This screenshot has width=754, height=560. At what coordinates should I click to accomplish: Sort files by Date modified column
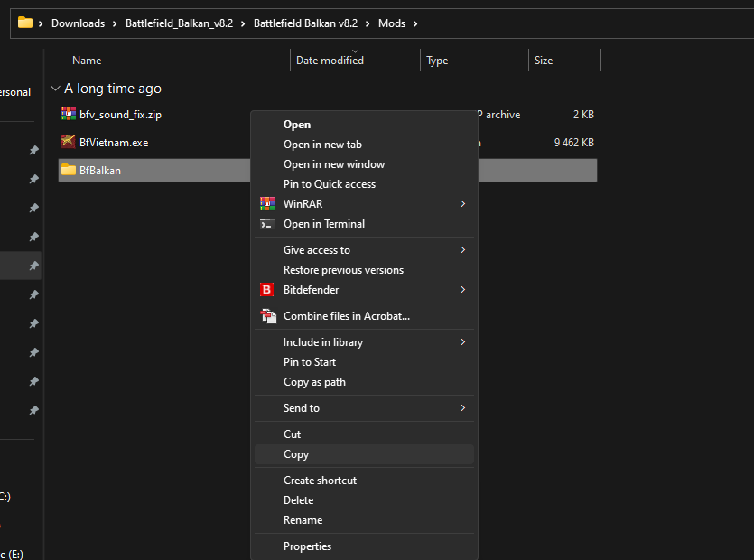[330, 61]
